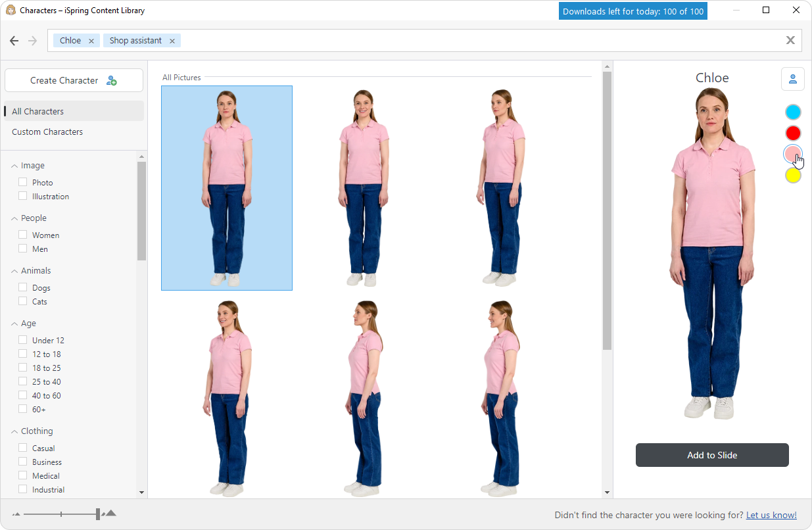The height and width of the screenshot is (530, 812).
Task: Tick the 25 to 40 age checkbox
Action: (23, 381)
